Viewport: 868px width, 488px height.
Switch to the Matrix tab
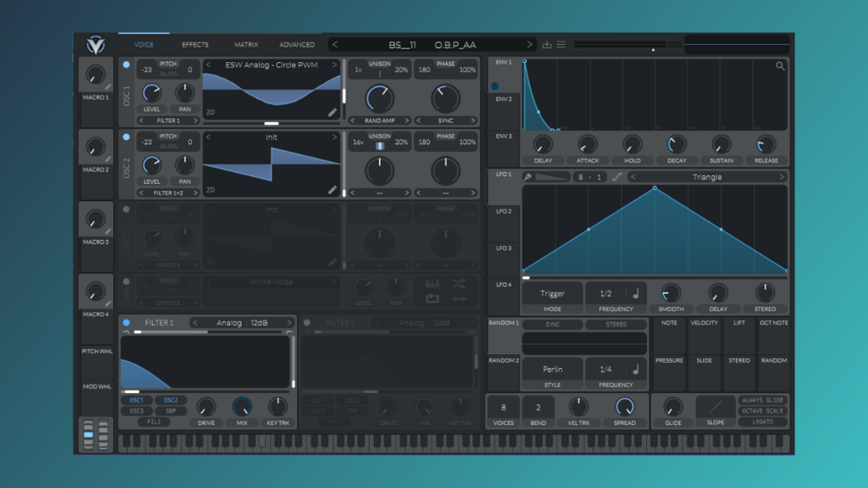246,45
